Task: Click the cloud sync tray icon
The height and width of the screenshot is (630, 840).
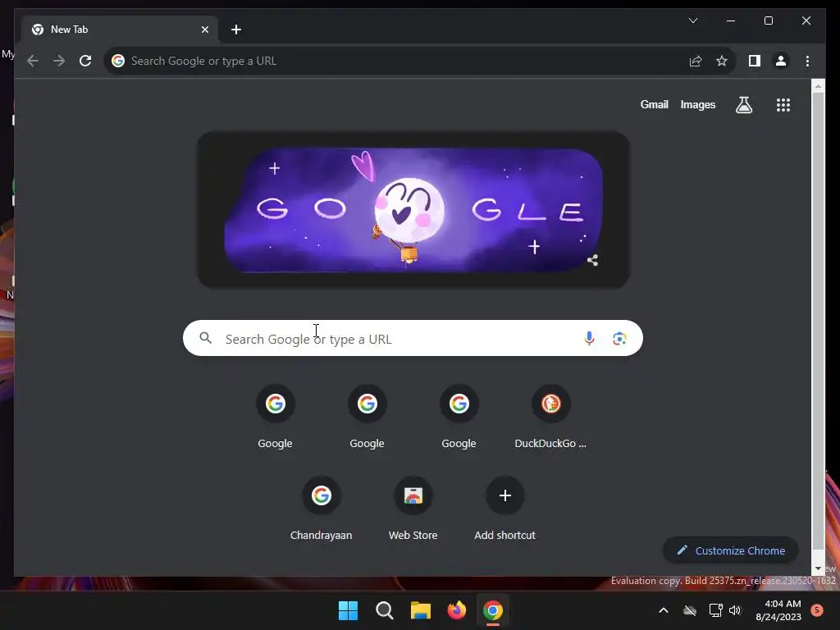Action: pyautogui.click(x=690, y=610)
